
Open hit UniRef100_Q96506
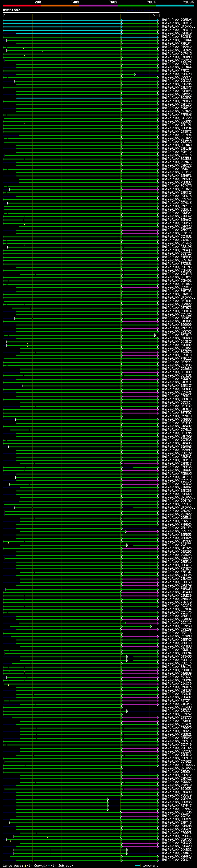176,20
